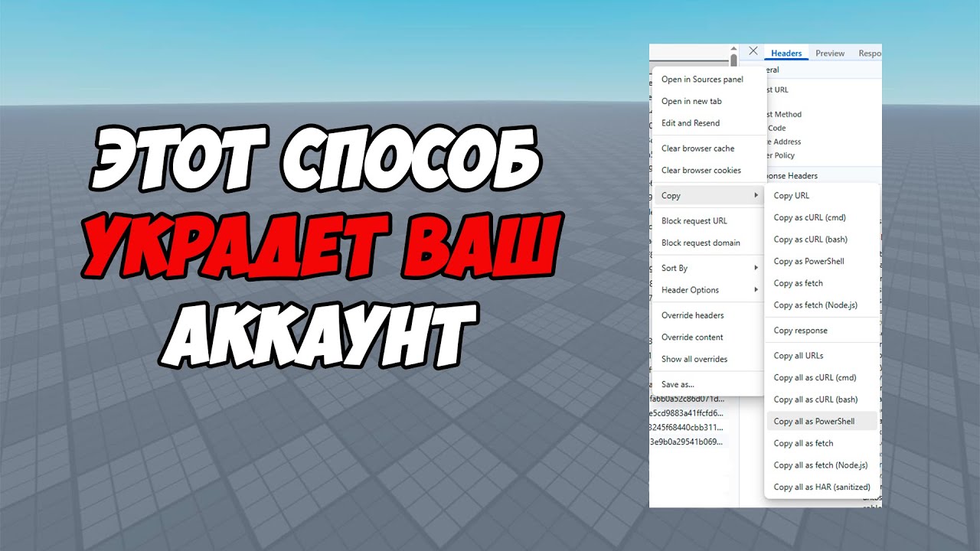Viewport: 980px width, 551px height.
Task: Click request row ending with 68440cbb311
Action: coord(687,428)
